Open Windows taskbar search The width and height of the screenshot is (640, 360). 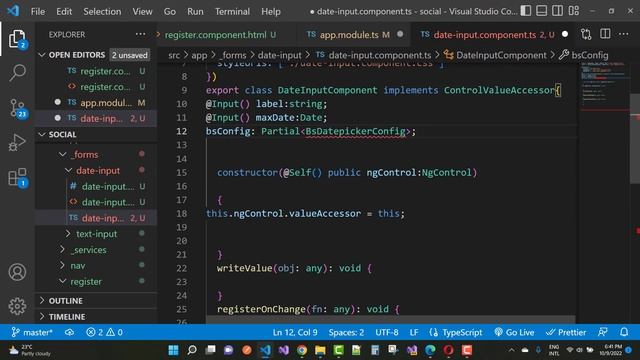pyautogui.click(x=192, y=350)
